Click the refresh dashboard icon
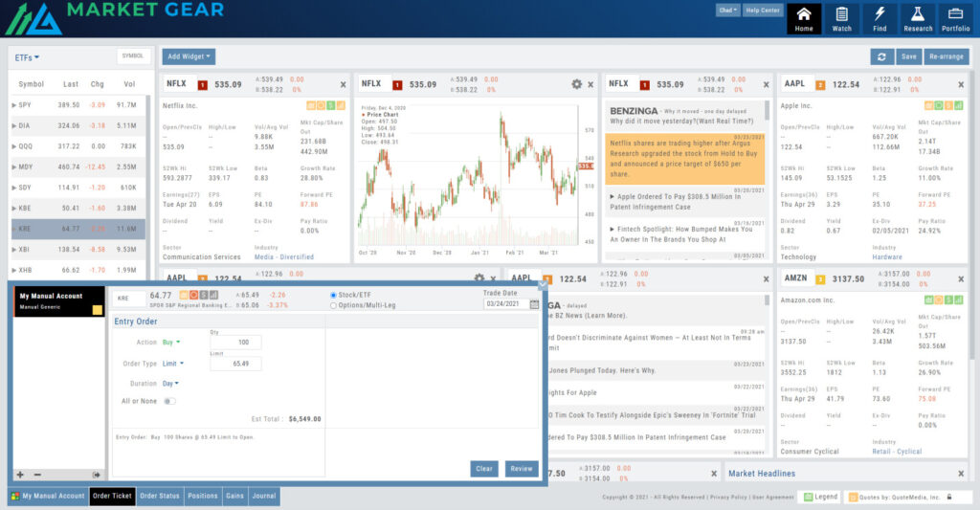The height and width of the screenshot is (510, 980). coord(881,56)
